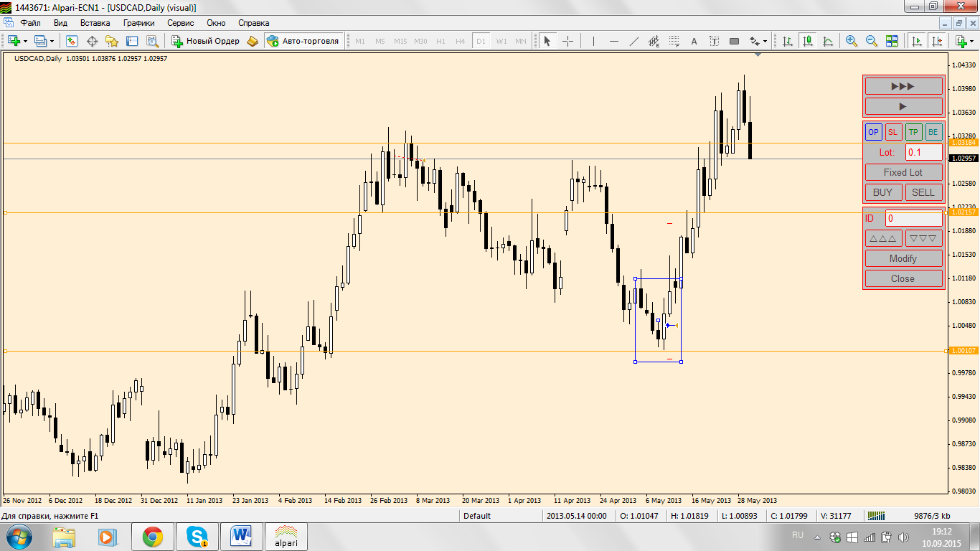Screen dimensions: 980x551
Task: Open the Вставка menu
Action: click(95, 23)
